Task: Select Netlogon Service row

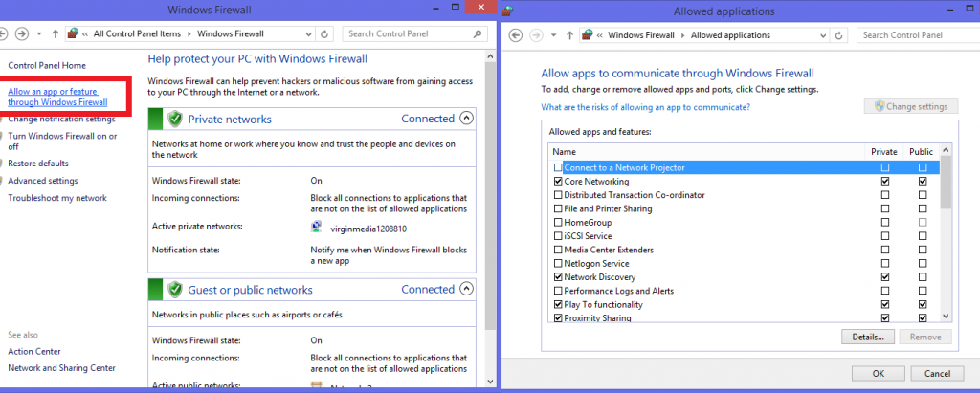Action: (x=744, y=263)
